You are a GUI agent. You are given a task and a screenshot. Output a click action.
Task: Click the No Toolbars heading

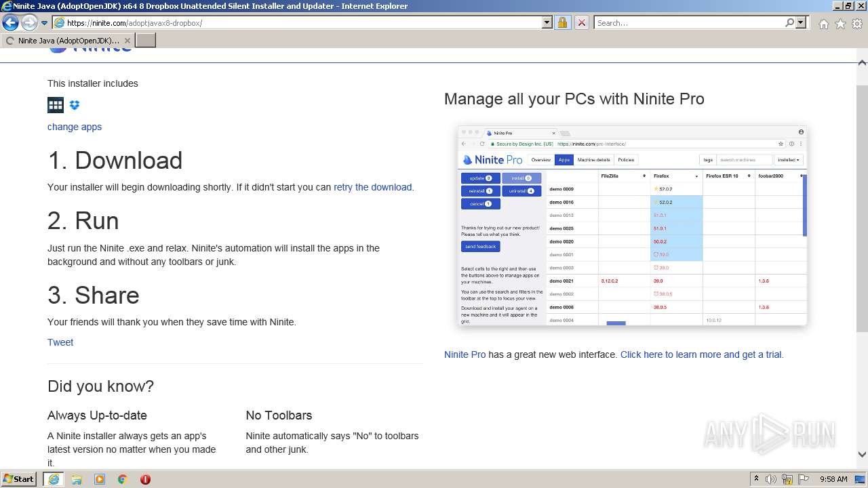[279, 415]
